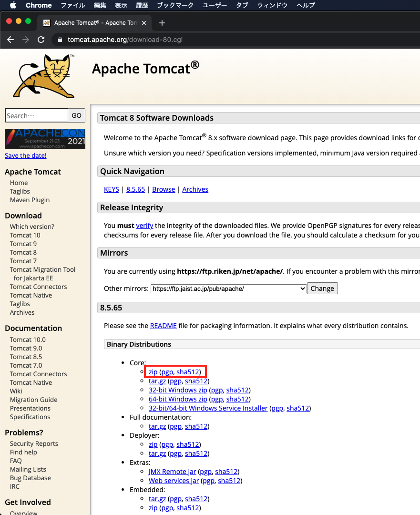Viewport: 420px width, 515px height.
Task: Open pgp signature for Windows Service Installer
Action: [x=277, y=408]
